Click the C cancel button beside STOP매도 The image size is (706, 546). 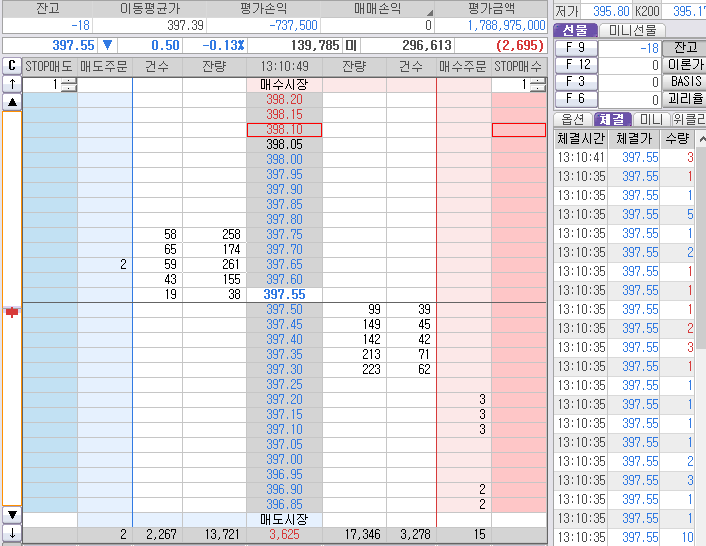pyautogui.click(x=12, y=66)
